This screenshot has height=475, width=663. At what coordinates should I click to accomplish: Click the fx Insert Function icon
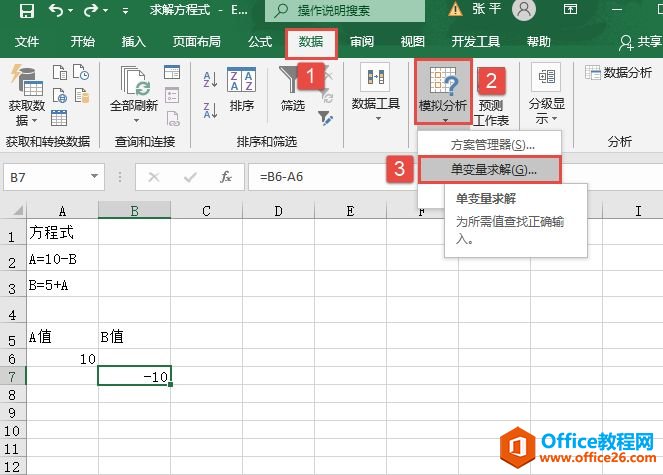226,177
